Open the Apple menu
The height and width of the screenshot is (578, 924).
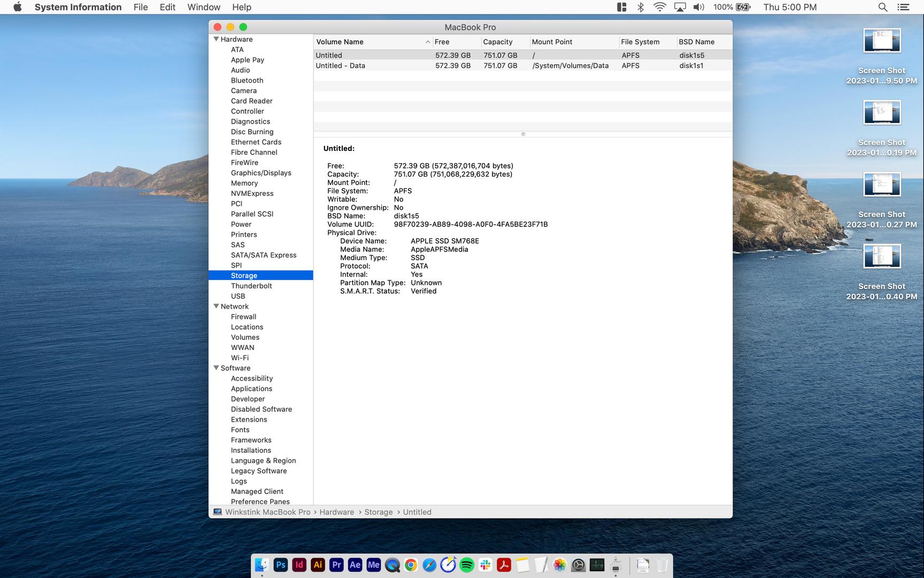coord(18,7)
